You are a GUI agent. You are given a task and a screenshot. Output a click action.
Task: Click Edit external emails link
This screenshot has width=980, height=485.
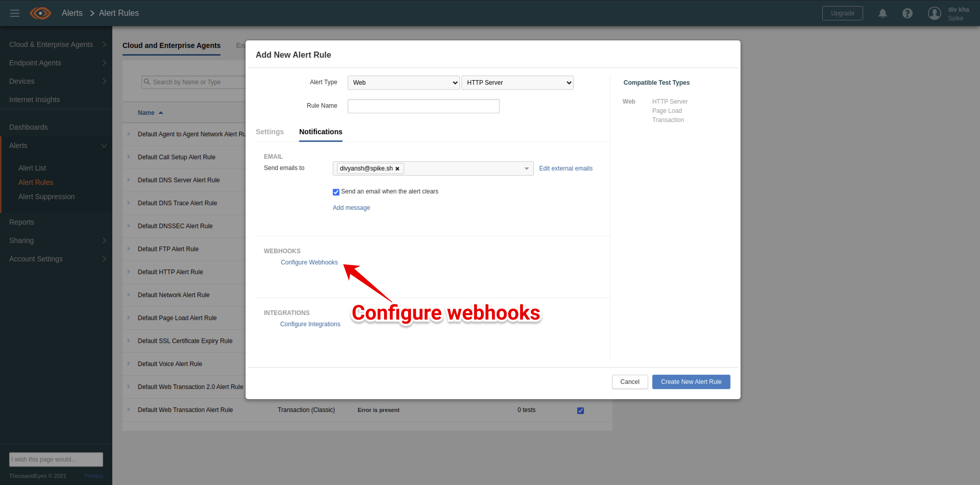point(566,168)
